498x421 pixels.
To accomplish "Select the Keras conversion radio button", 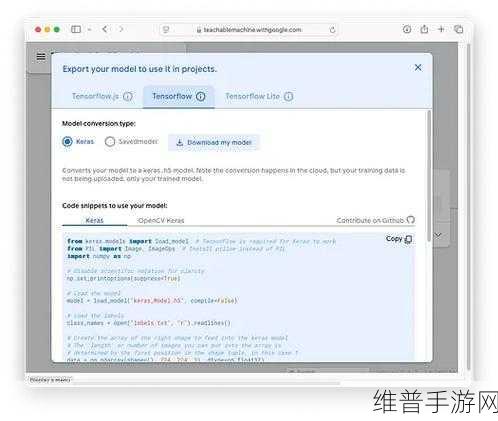I will [x=67, y=142].
